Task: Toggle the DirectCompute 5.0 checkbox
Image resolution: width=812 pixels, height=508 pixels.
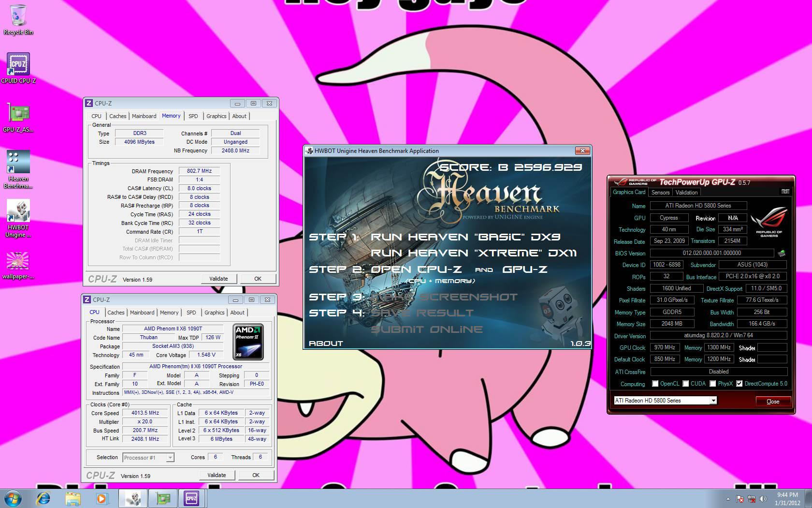Action: pyautogui.click(x=739, y=384)
